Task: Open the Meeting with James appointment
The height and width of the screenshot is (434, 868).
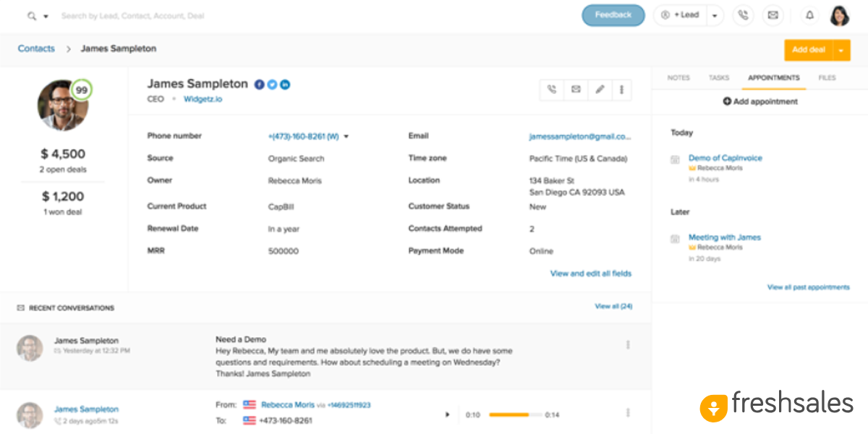Action: (x=725, y=237)
